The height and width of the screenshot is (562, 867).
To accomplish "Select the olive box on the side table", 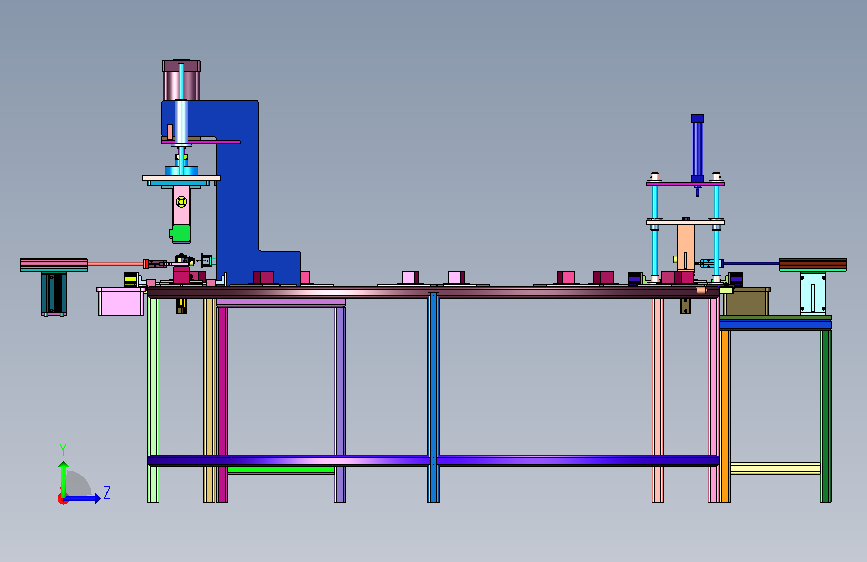I will [746, 301].
